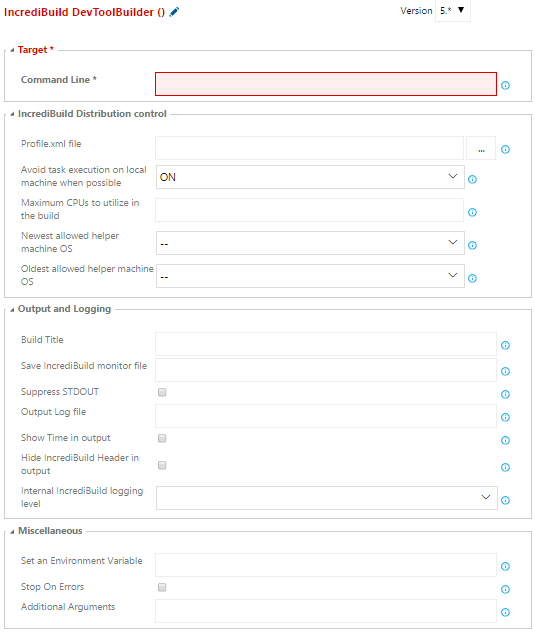Check Hide IncrediBuild Header in output
The image size is (535, 634).
[x=162, y=465]
